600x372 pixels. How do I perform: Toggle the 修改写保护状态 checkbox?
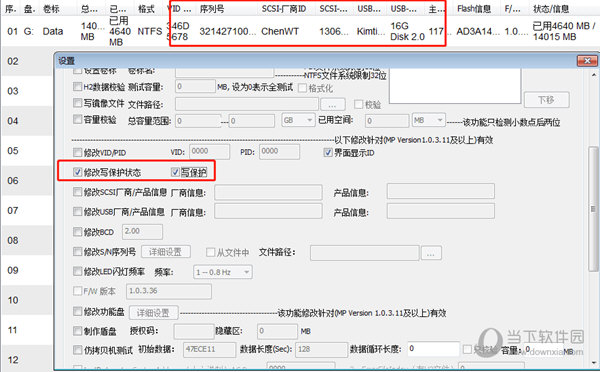[x=78, y=172]
